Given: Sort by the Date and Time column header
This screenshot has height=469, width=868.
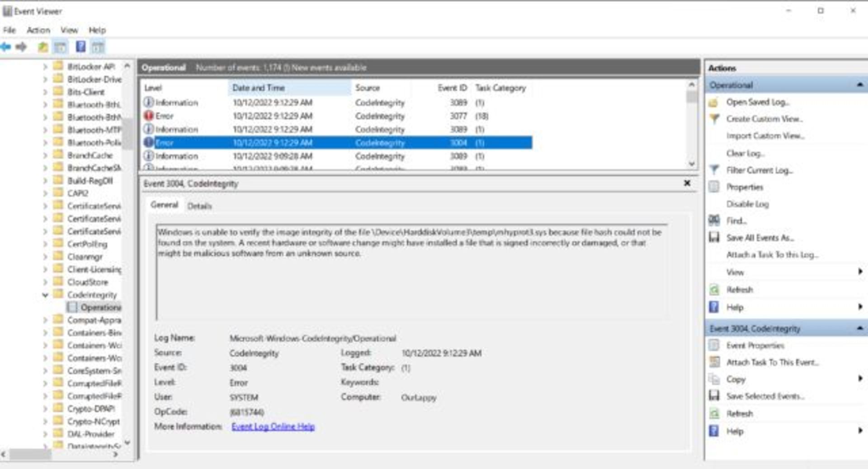Looking at the screenshot, I should [289, 88].
